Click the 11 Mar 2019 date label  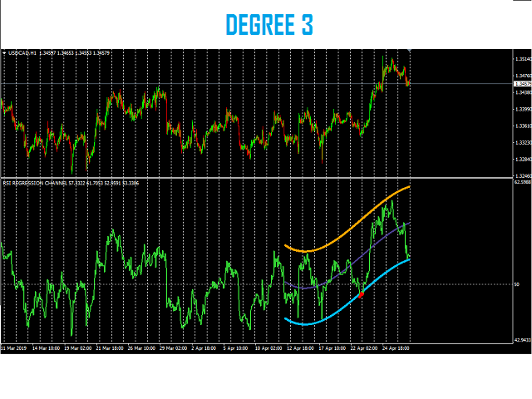(x=15, y=348)
